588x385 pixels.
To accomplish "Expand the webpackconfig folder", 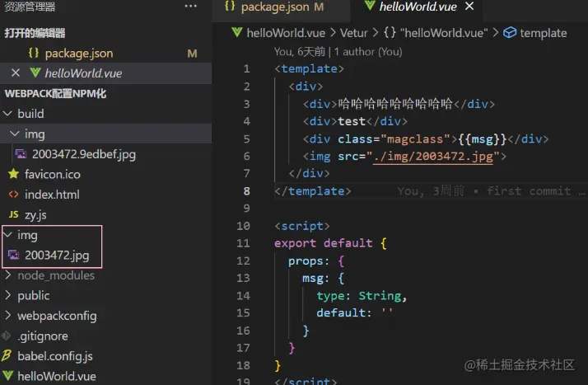I will pyautogui.click(x=57, y=316).
